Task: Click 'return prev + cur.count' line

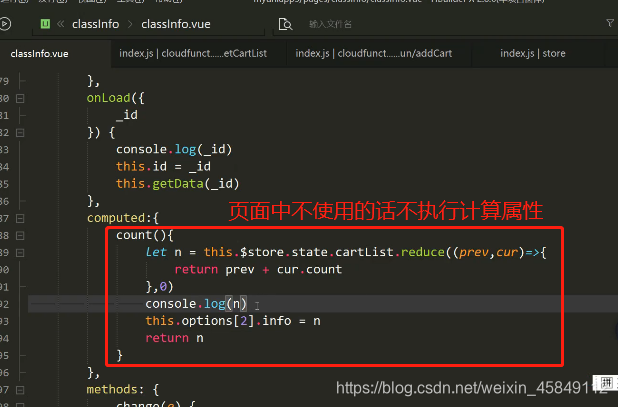Action: point(258,269)
